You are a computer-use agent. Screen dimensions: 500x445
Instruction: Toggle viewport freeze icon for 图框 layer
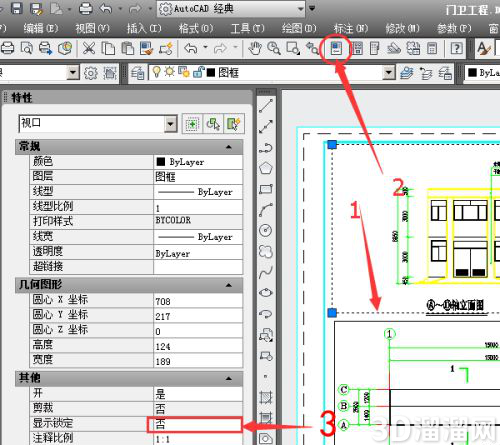coord(184,72)
